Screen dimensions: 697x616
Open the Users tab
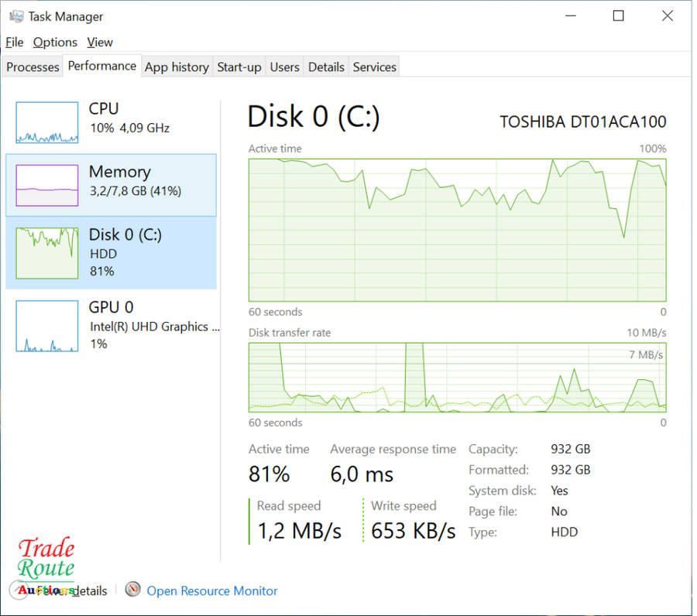click(x=284, y=67)
